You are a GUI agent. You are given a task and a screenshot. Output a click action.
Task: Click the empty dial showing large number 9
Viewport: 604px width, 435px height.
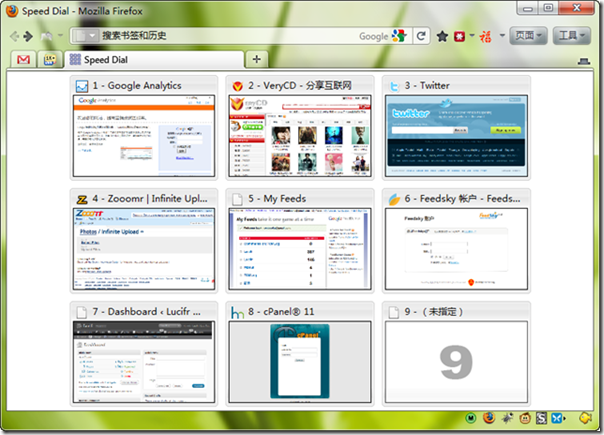coord(456,362)
